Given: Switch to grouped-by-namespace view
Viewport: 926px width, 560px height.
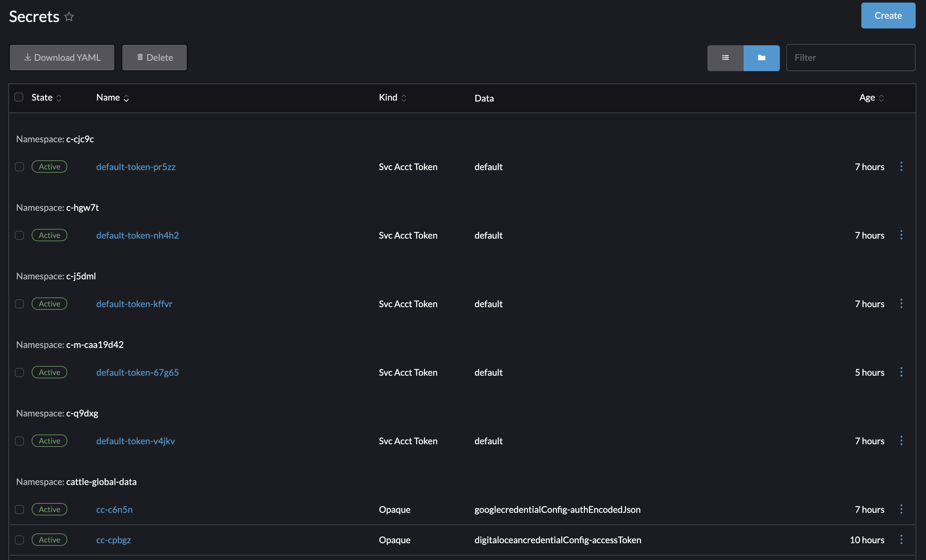Looking at the screenshot, I should coord(761,58).
